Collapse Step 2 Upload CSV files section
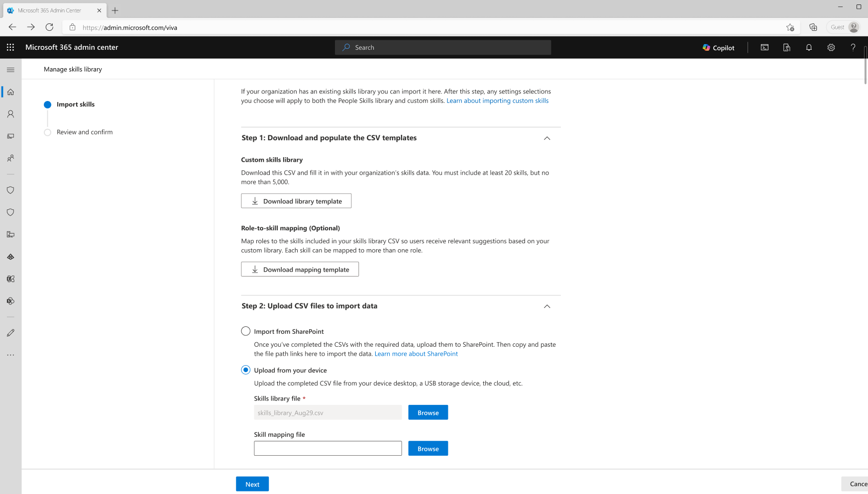The height and width of the screenshot is (494, 868). pos(547,306)
